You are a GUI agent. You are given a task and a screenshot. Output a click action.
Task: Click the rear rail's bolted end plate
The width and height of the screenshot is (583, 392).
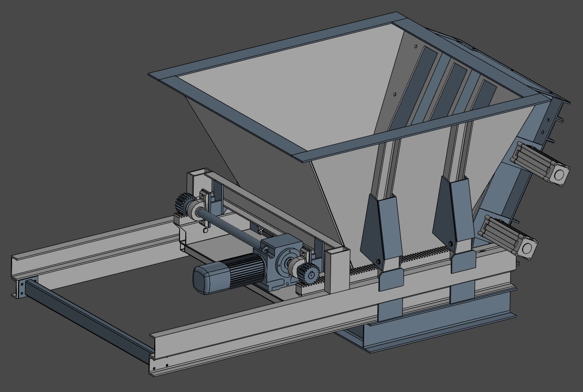point(21,288)
